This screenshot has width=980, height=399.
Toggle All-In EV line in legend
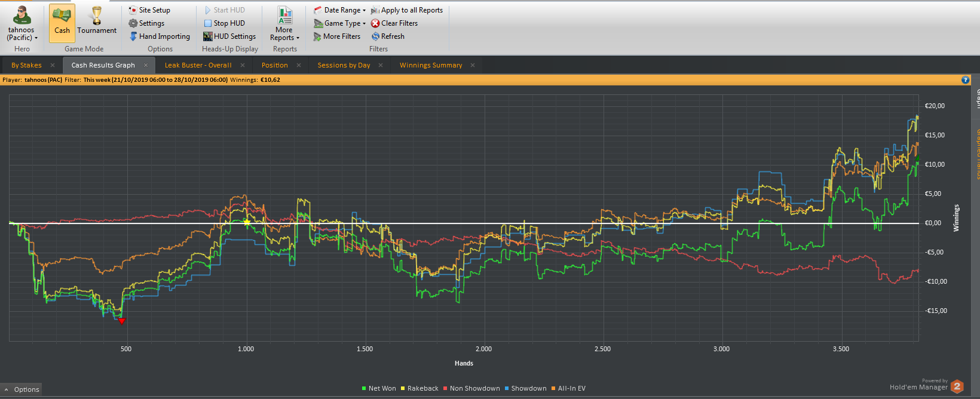(x=568, y=388)
